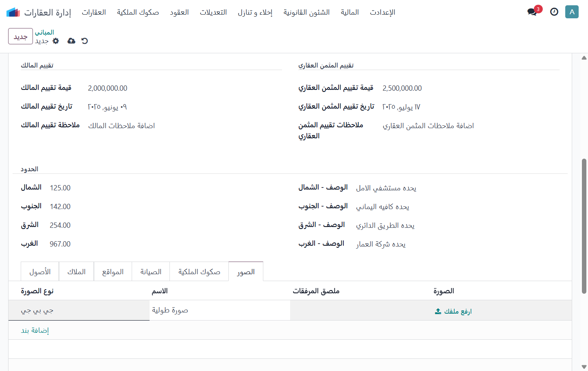588x371 pixels.
Task: Click the vertical scrollbar thumb
Action: tap(584, 226)
